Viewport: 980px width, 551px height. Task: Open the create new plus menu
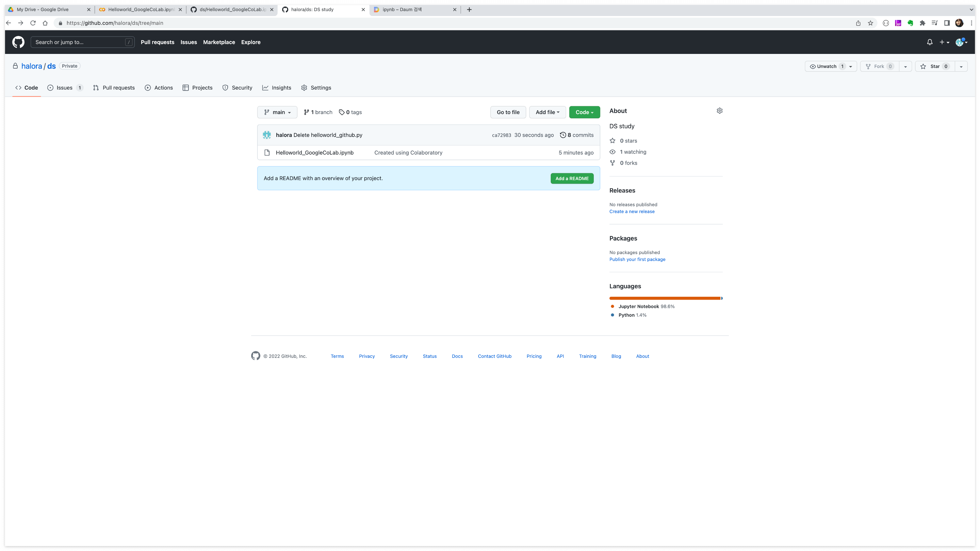(x=944, y=42)
